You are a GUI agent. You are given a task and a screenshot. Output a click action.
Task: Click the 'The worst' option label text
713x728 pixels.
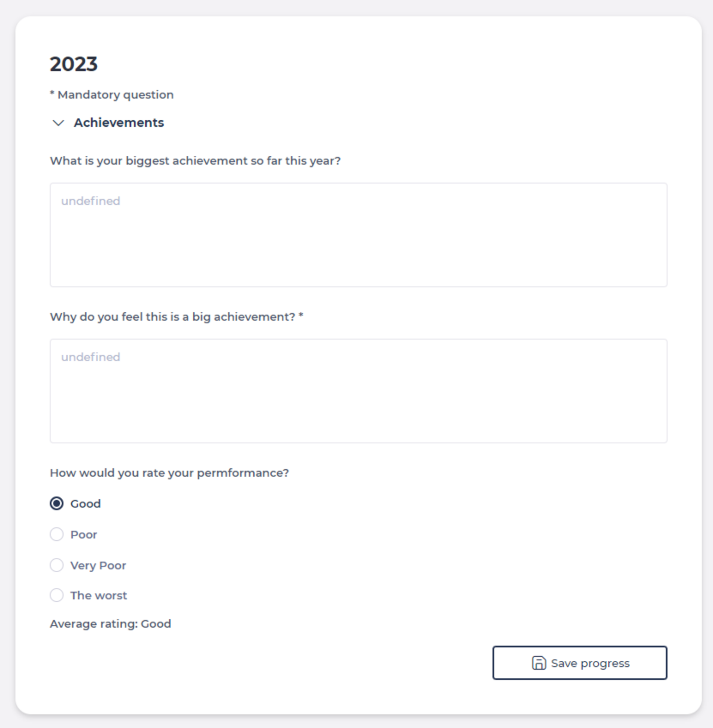click(98, 595)
